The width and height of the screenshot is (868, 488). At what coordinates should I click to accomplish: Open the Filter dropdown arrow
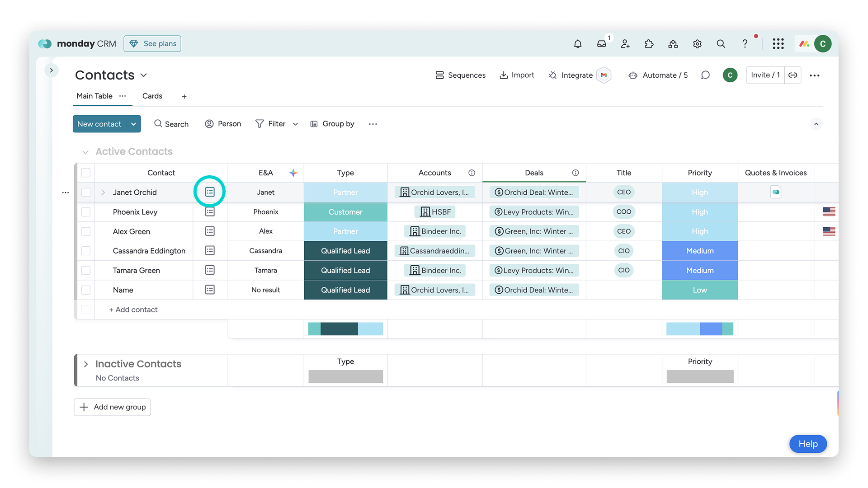coord(295,124)
